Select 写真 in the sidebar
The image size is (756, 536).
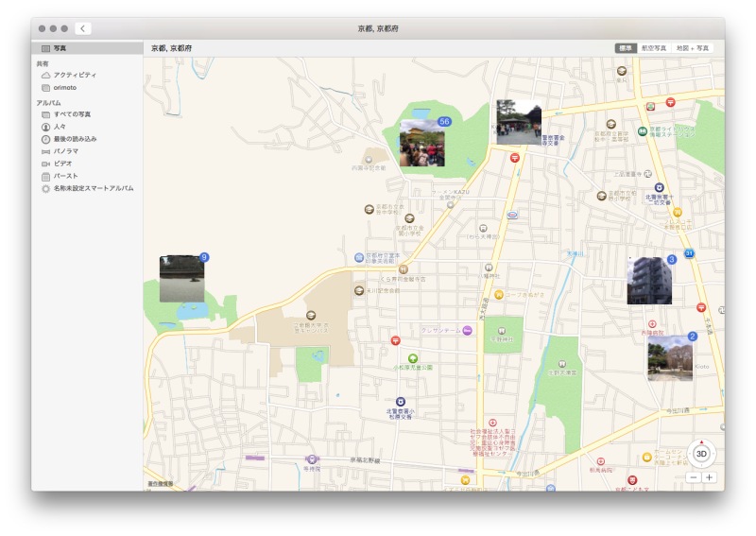coord(87,48)
